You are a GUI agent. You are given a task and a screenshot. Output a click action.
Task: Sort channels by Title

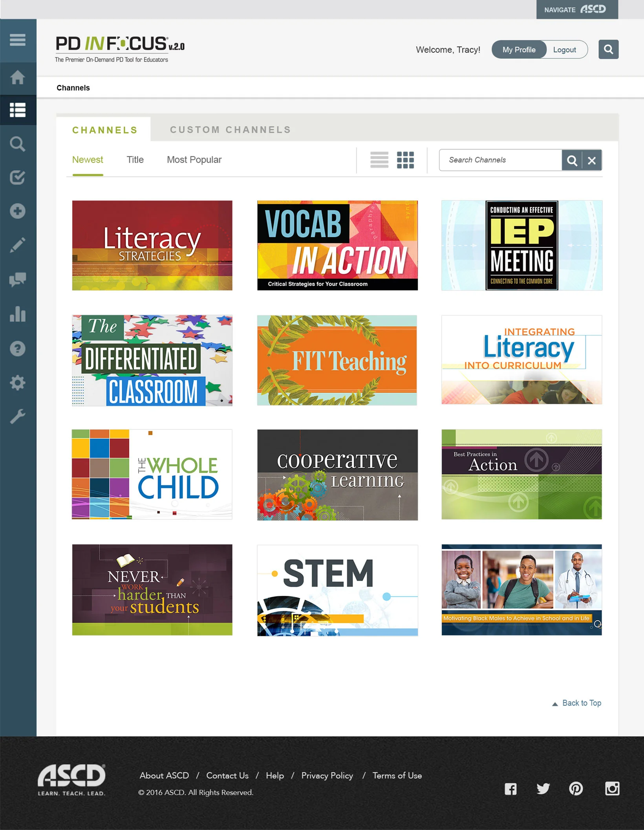pyautogui.click(x=135, y=160)
